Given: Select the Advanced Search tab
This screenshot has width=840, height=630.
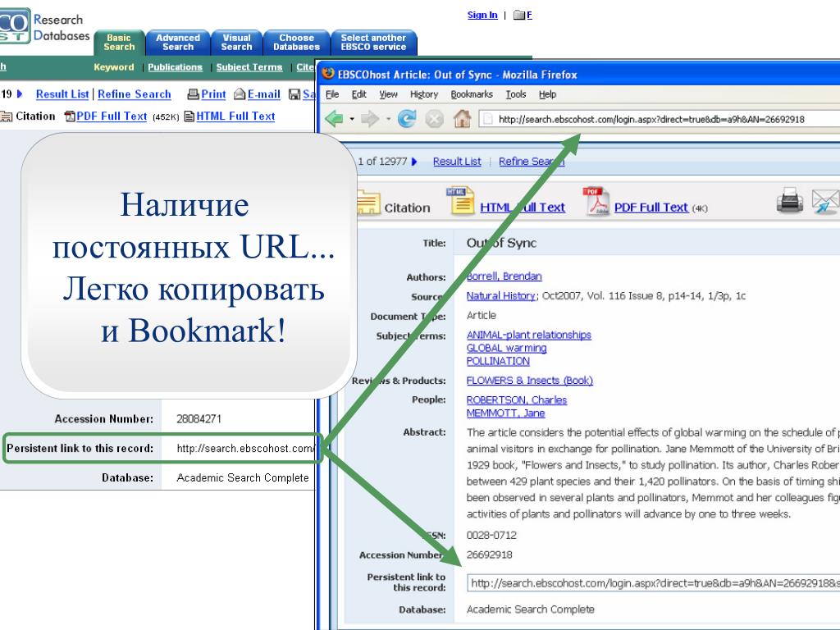Looking at the screenshot, I should pos(178,43).
